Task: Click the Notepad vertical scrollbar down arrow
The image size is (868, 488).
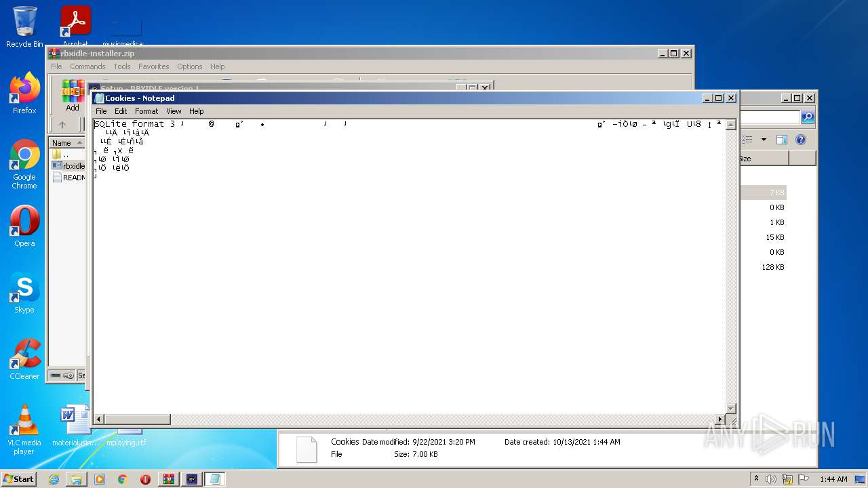Action: pyautogui.click(x=731, y=408)
